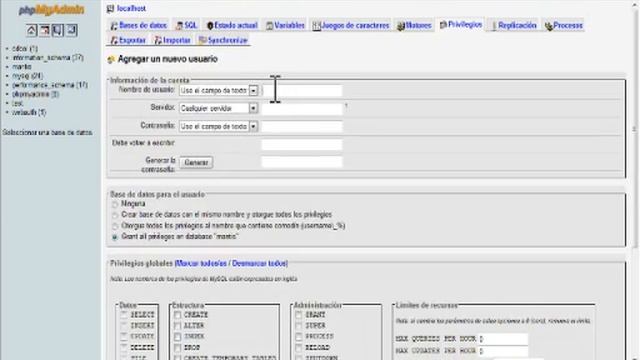This screenshot has height=360, width=640.
Task: Open the Importar tab
Action: tap(172, 40)
